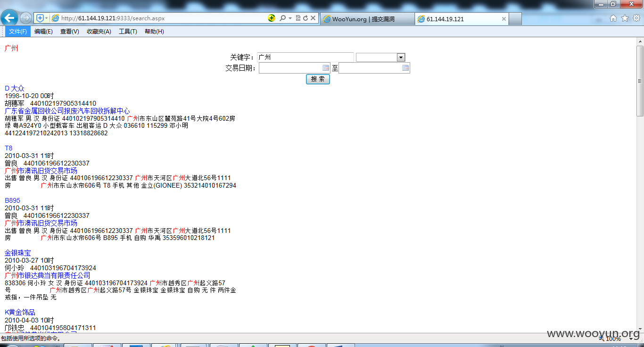Click the 关键字 input containing 广州

pos(305,57)
